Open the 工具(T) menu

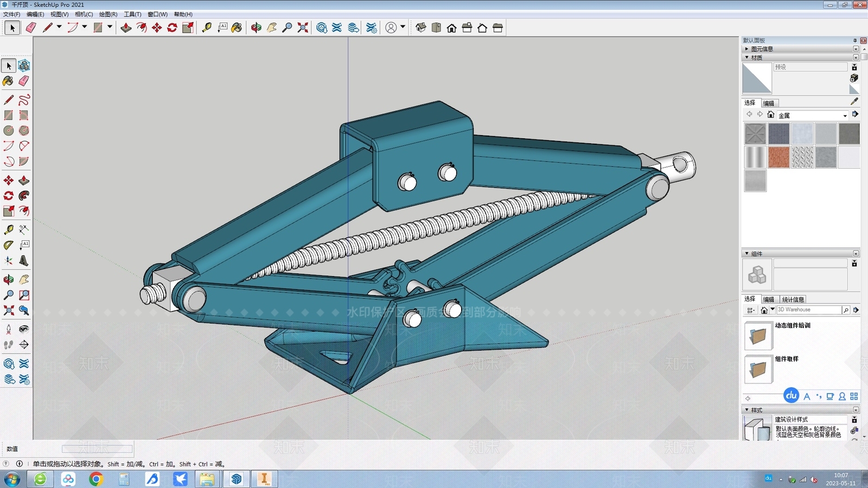click(132, 14)
